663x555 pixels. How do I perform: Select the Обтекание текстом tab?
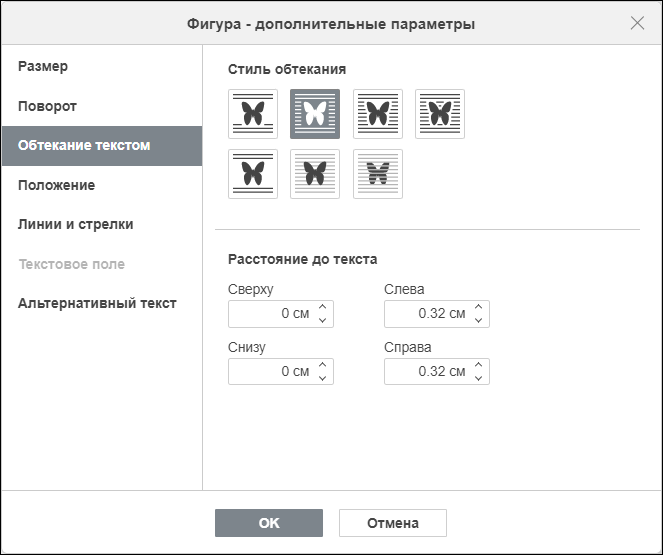pos(102,145)
